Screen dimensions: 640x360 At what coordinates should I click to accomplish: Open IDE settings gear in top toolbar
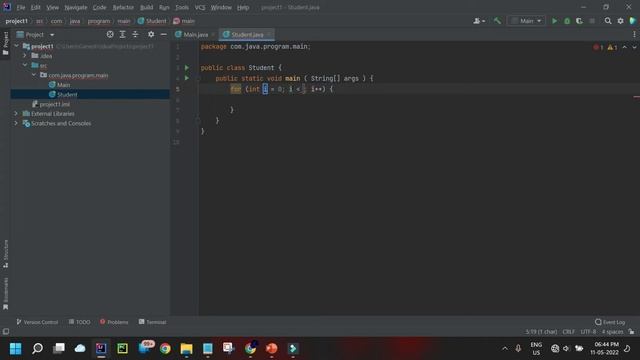620,21
